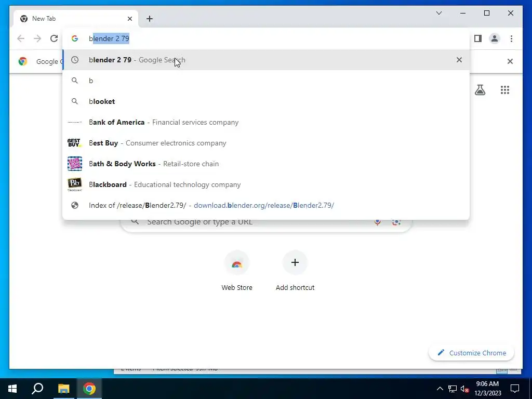The height and width of the screenshot is (399, 532).
Task: Open the Windows Start menu
Action: 12,389
